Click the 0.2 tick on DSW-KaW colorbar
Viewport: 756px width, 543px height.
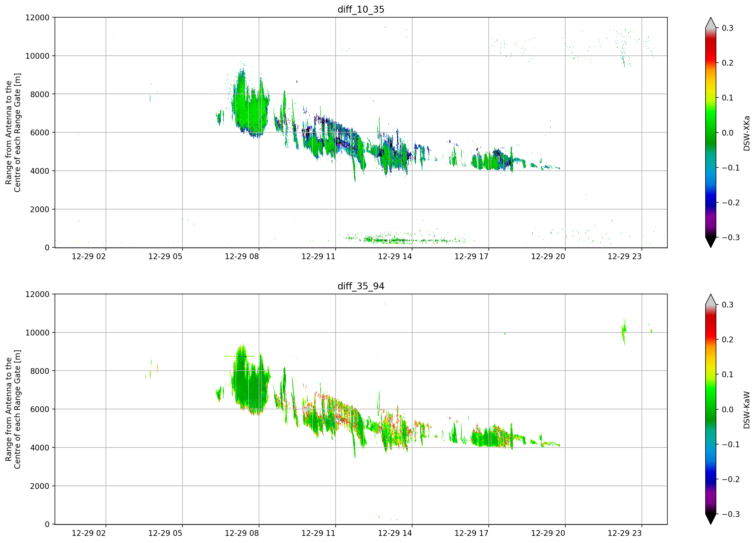pyautogui.click(x=728, y=340)
